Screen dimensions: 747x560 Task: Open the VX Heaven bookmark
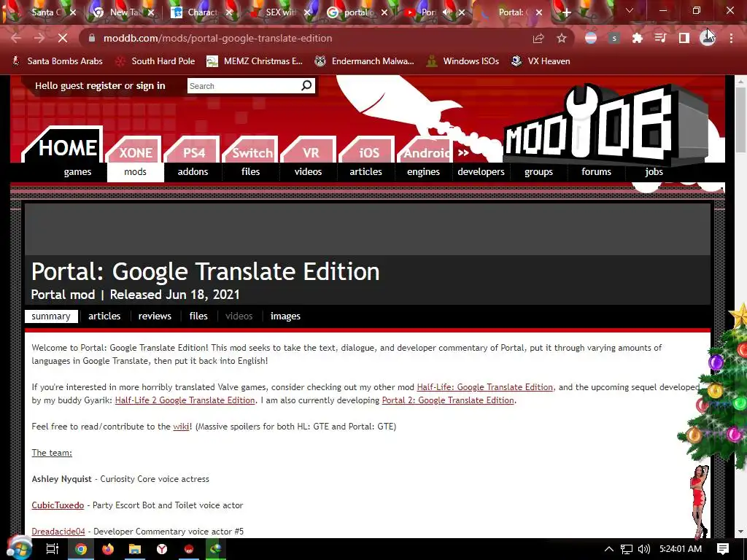[x=541, y=61]
